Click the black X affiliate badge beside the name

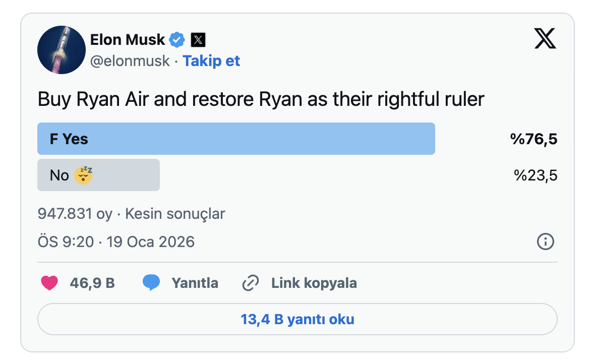click(x=198, y=39)
